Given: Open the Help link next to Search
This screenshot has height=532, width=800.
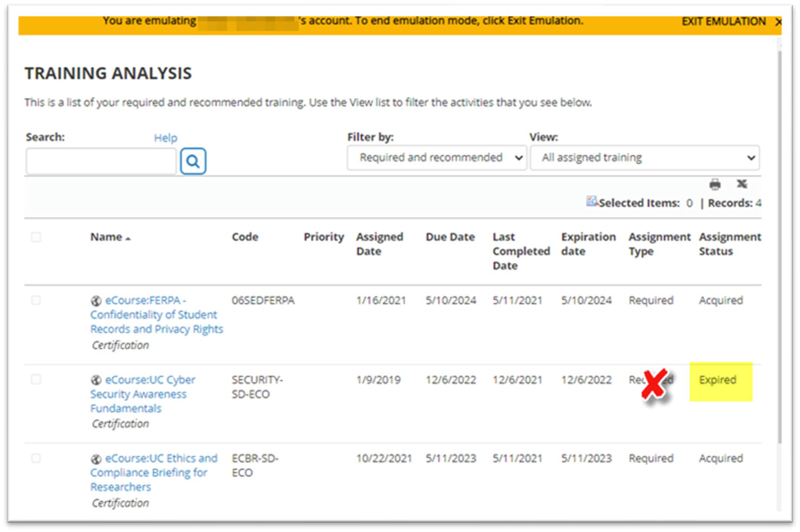Looking at the screenshot, I should click(x=166, y=138).
